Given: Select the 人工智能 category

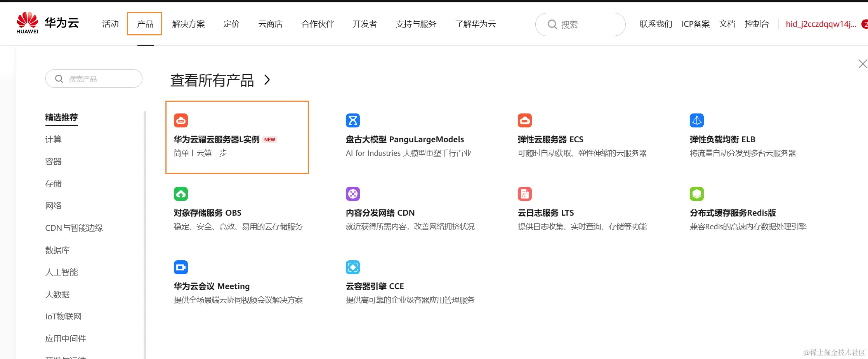Looking at the screenshot, I should click(61, 272).
